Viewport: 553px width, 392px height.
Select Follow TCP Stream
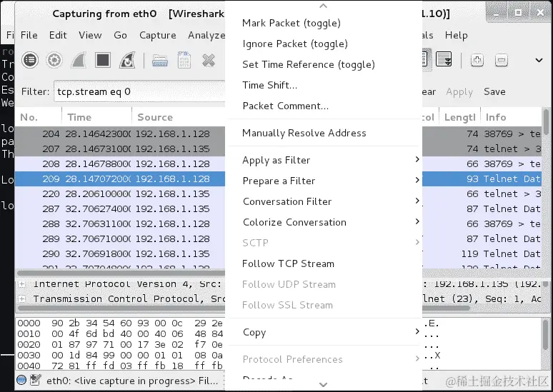323,264
